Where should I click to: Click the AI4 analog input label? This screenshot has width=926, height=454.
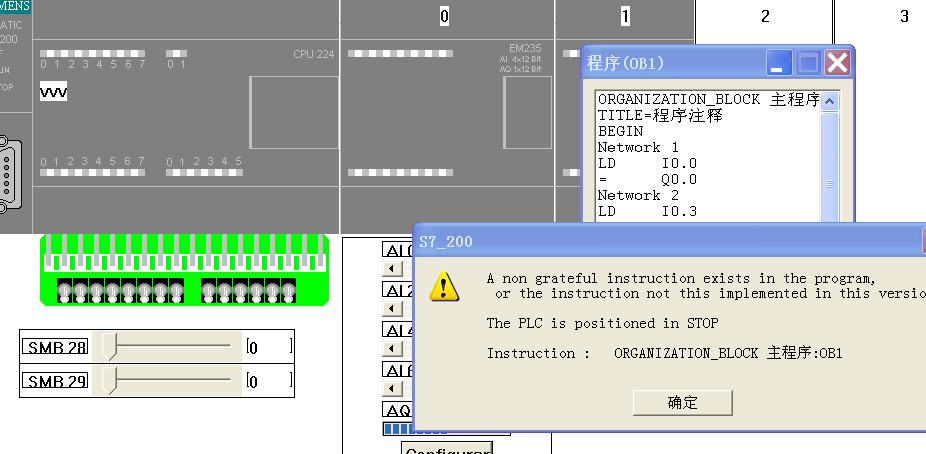(x=398, y=329)
